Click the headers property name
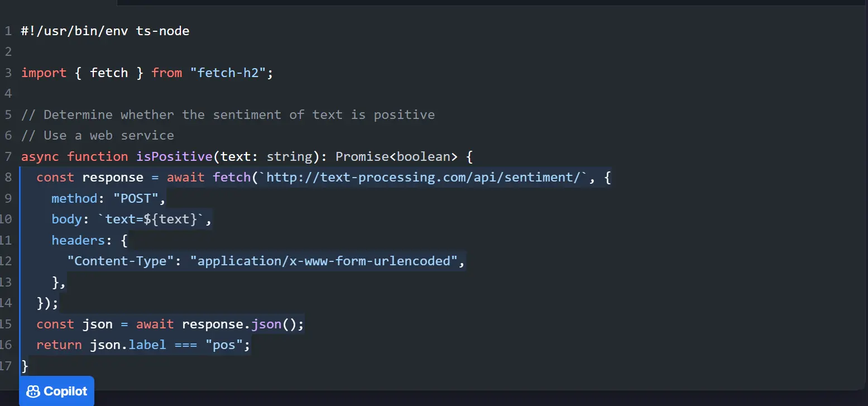 coord(74,240)
